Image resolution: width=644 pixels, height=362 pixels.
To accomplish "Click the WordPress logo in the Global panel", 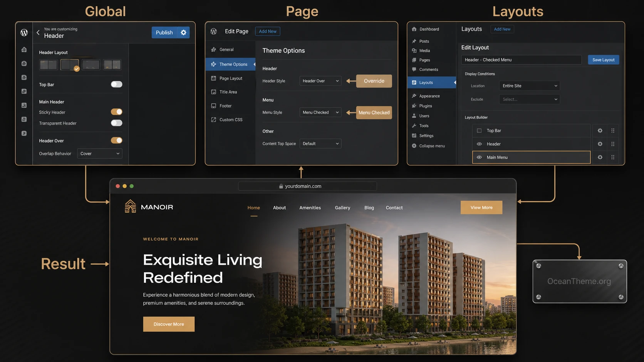I will tap(24, 33).
